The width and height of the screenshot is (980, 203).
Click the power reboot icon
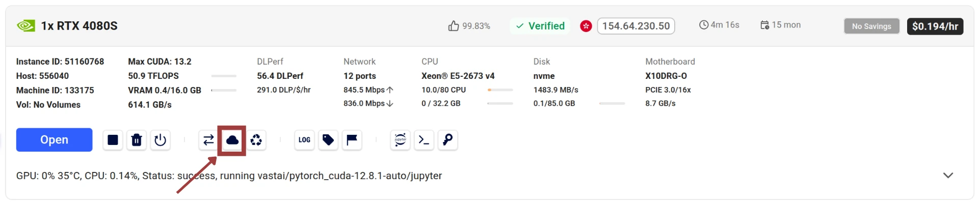[x=160, y=140]
